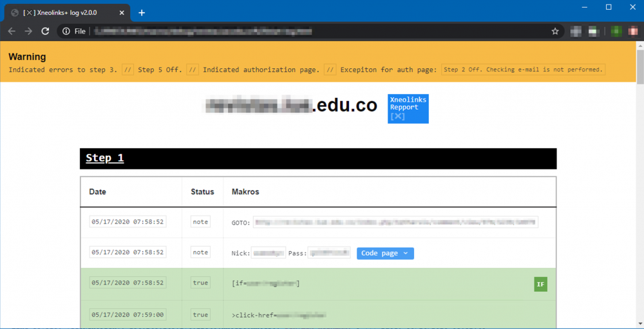Image resolution: width=644 pixels, height=329 pixels.
Task: Click the Date column header
Action: (x=98, y=192)
